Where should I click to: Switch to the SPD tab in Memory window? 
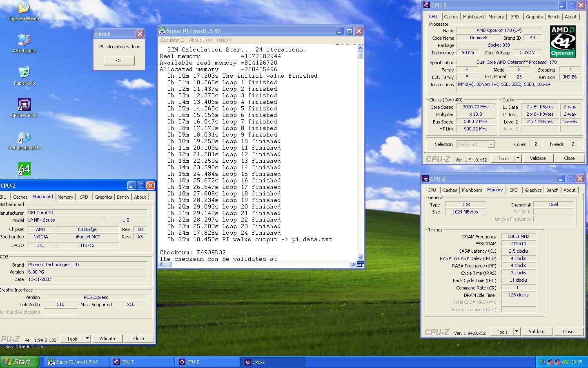click(513, 190)
